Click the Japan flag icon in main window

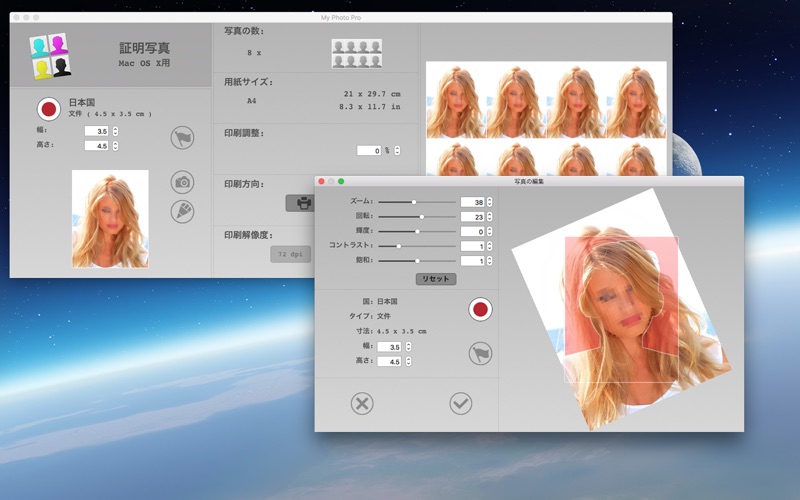[x=49, y=109]
